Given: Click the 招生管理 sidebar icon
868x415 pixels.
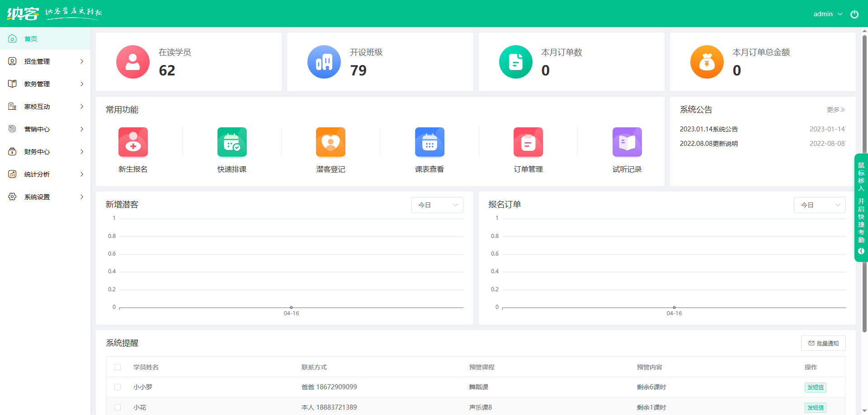Looking at the screenshot, I should (12, 61).
